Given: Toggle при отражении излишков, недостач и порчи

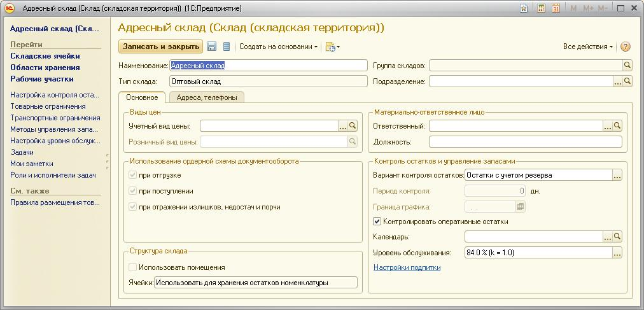Looking at the screenshot, I should (132, 207).
